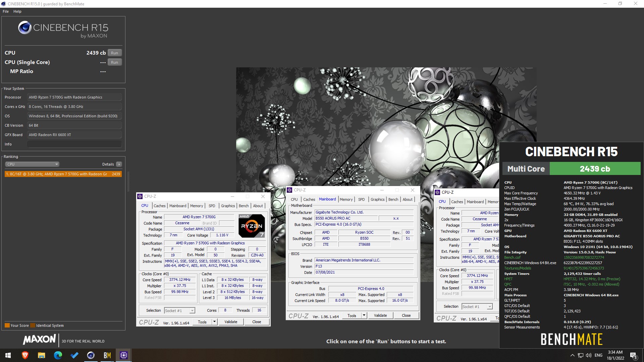Run the CPU Single Core test
The height and width of the screenshot is (362, 644).
tap(115, 62)
